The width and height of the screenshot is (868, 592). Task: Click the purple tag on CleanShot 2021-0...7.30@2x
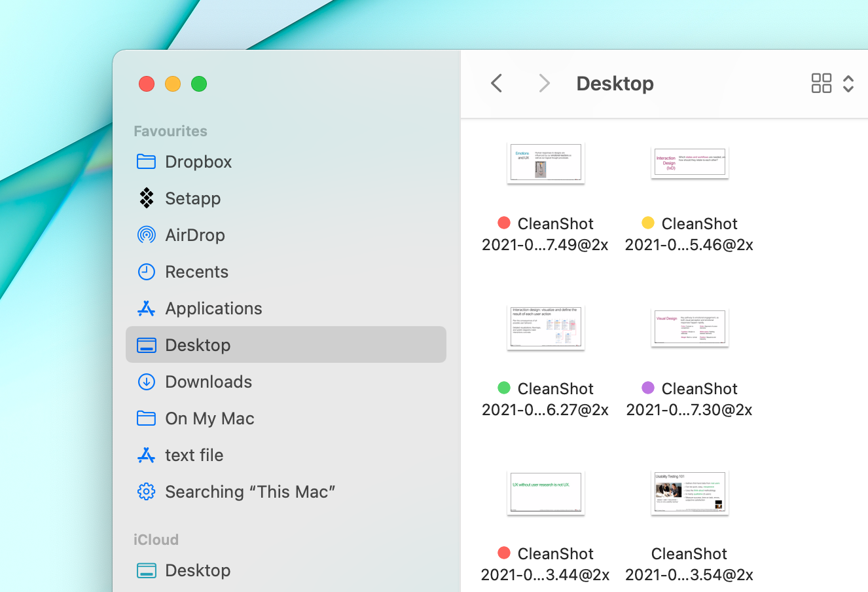tap(647, 388)
